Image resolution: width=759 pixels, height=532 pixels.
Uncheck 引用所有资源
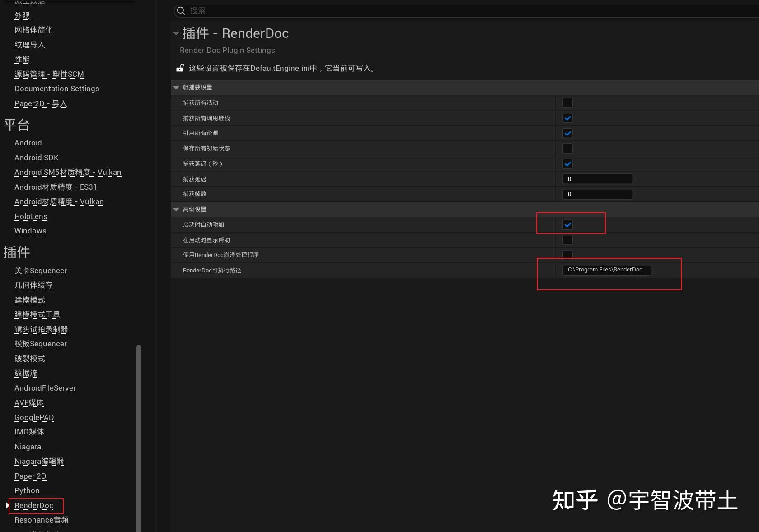click(567, 133)
